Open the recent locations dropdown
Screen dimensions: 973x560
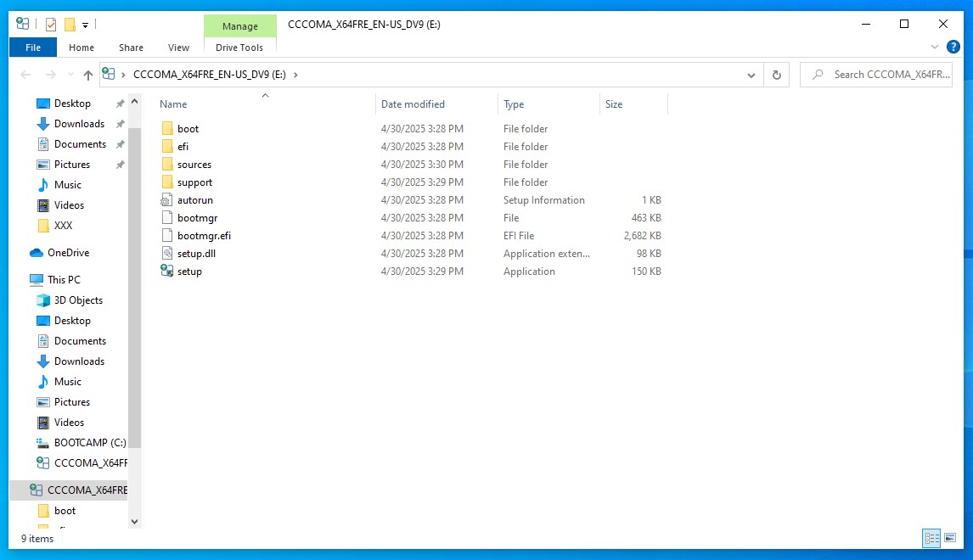[x=70, y=75]
